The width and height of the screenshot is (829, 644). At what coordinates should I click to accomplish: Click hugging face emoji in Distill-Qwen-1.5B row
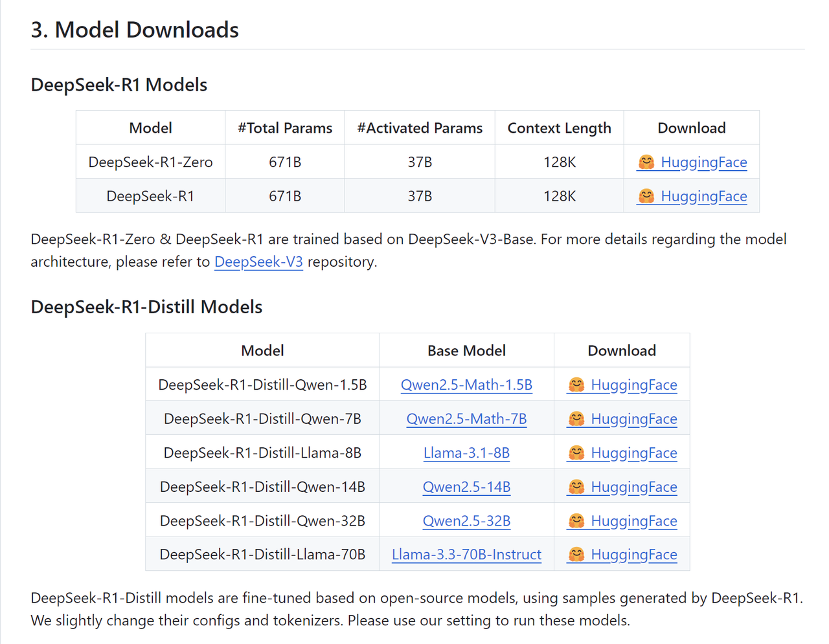click(x=576, y=384)
